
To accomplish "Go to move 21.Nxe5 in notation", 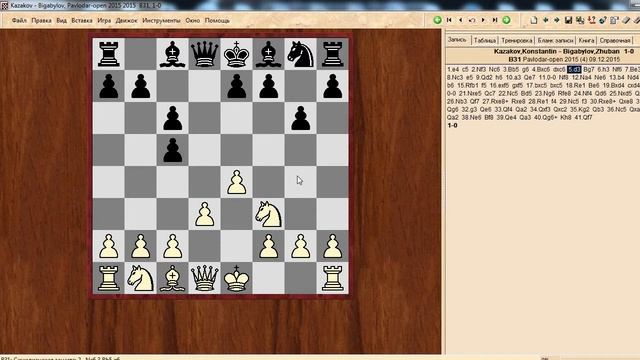I will pos(470,93).
